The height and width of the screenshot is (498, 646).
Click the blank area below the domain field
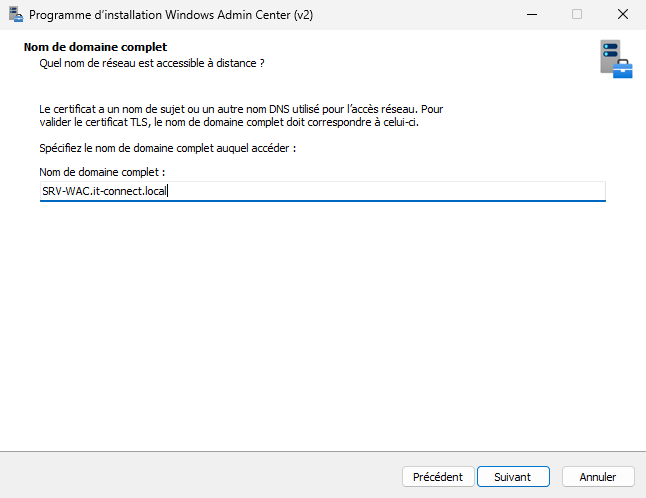point(320,320)
